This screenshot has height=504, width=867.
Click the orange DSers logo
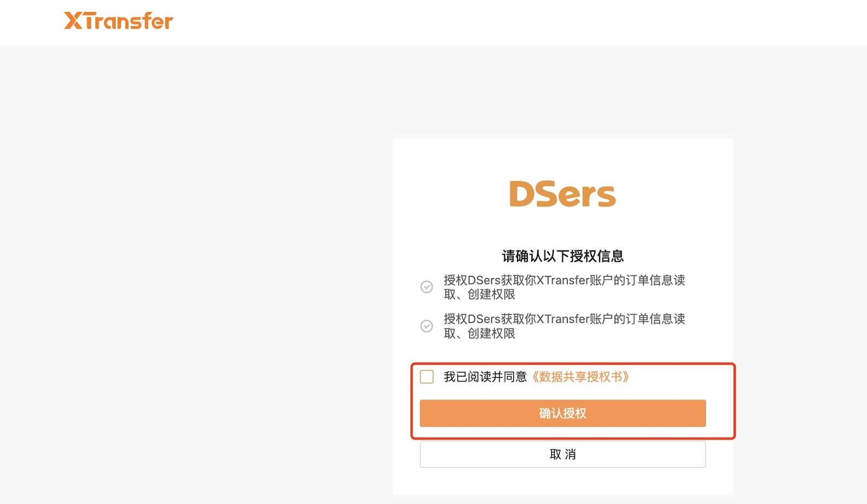562,194
